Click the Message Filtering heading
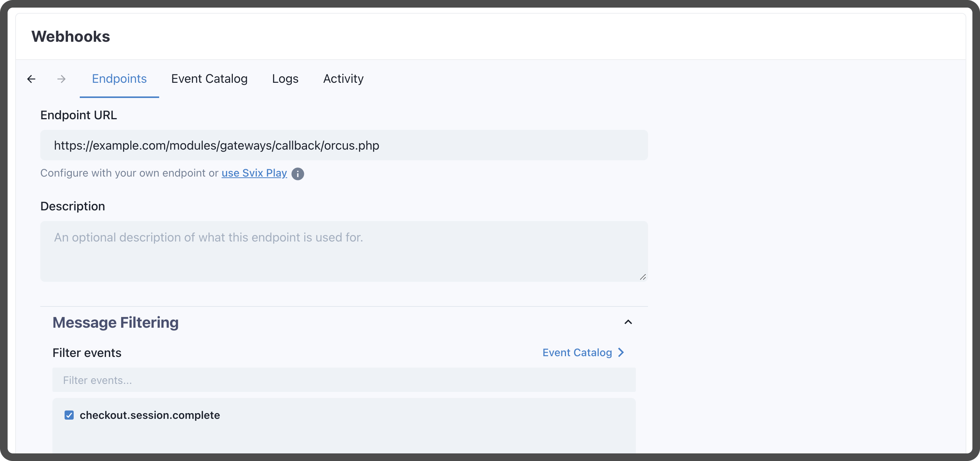This screenshot has width=980, height=461. pyautogui.click(x=115, y=322)
